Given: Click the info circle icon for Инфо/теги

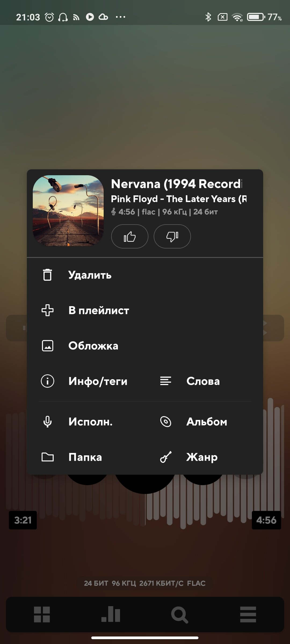Looking at the screenshot, I should [48, 381].
